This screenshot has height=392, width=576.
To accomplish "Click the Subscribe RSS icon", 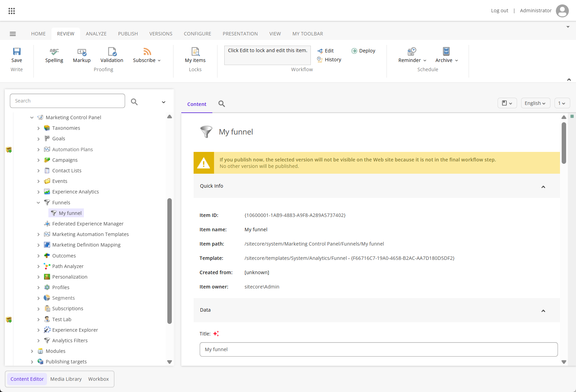I will pyautogui.click(x=147, y=51).
